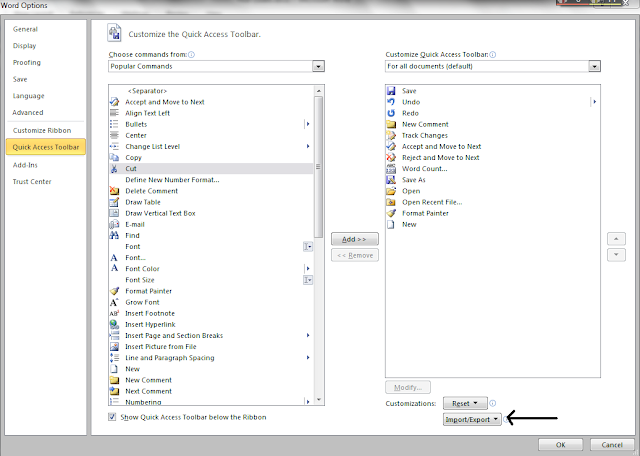
Task: Click the Word Count icon
Action: point(391,169)
